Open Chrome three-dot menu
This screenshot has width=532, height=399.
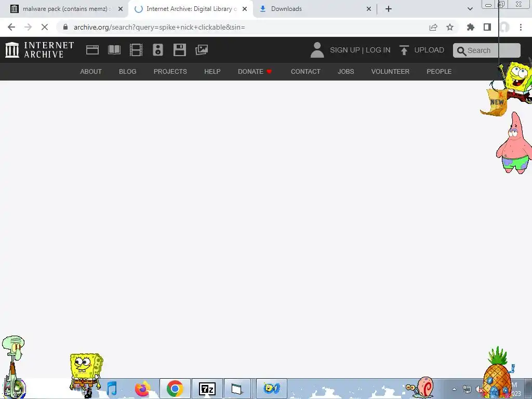click(x=521, y=27)
